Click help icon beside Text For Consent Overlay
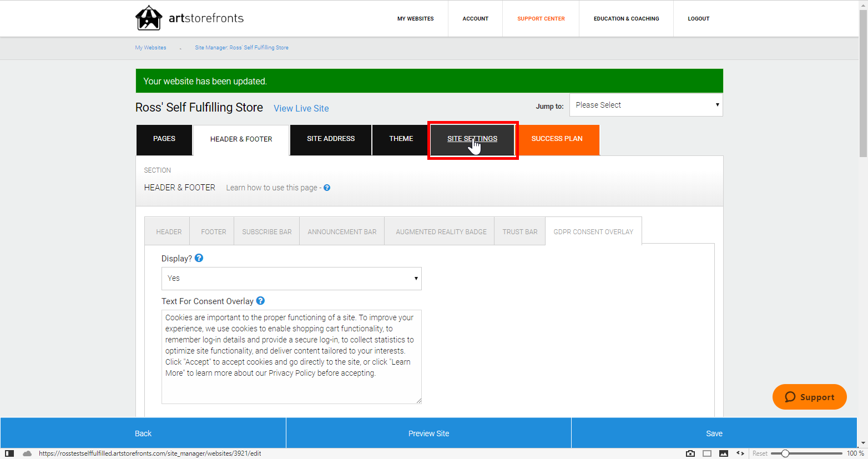The height and width of the screenshot is (459, 868). [x=260, y=301]
